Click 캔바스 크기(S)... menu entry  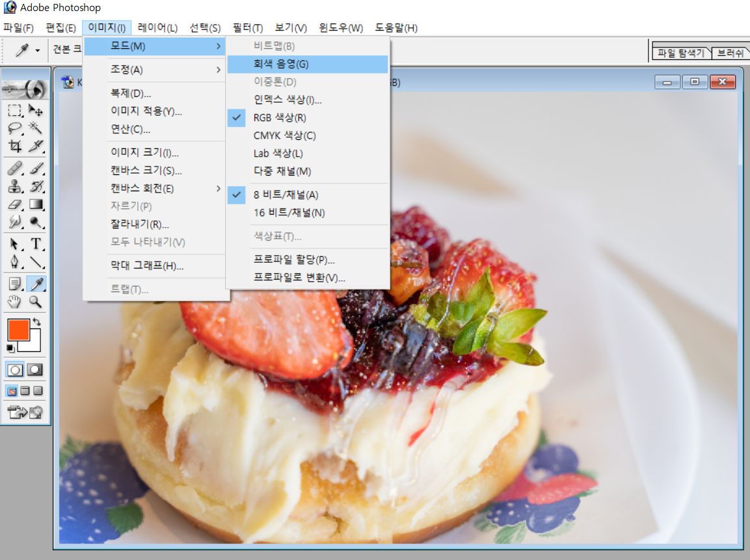(155, 170)
